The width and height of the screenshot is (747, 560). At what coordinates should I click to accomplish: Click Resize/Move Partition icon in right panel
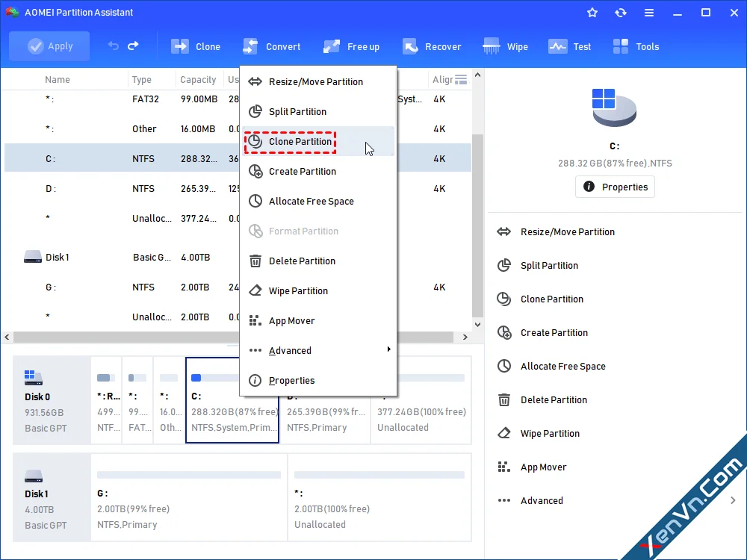503,232
